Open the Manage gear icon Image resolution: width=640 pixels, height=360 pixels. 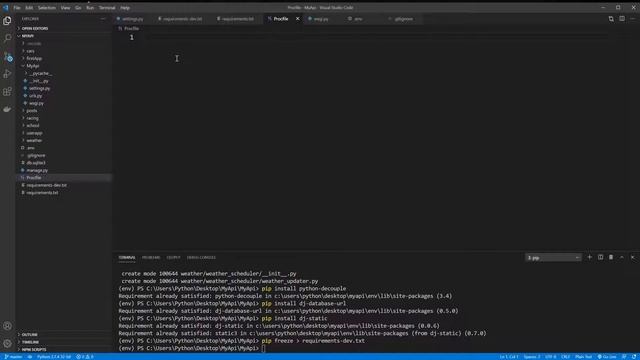click(7, 343)
